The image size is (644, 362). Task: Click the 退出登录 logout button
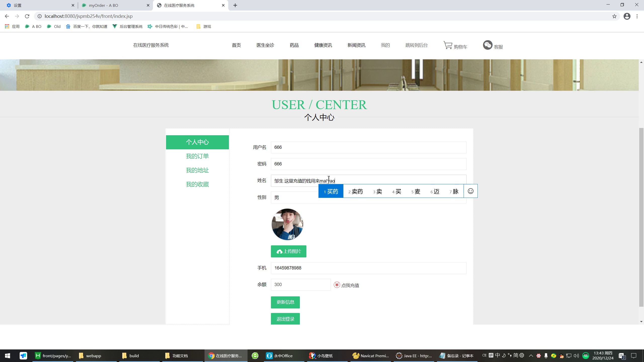pos(285,319)
